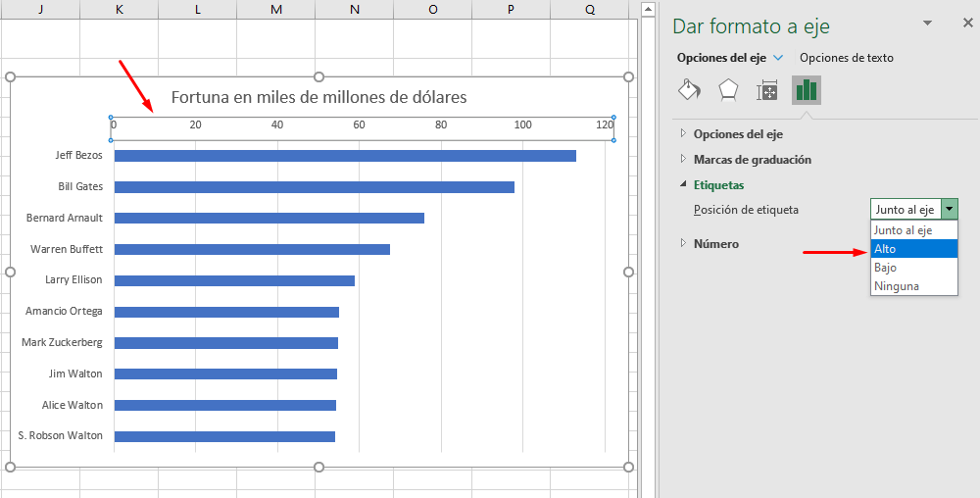Image resolution: width=980 pixels, height=498 pixels.
Task: Click the Posición de etiqueta combo arrow
Action: (950, 210)
